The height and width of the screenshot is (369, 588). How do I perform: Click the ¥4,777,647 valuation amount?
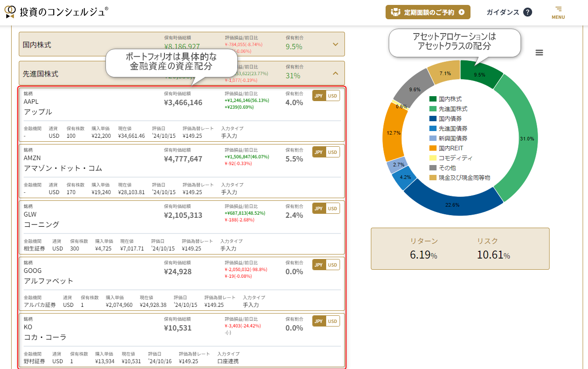point(183,159)
